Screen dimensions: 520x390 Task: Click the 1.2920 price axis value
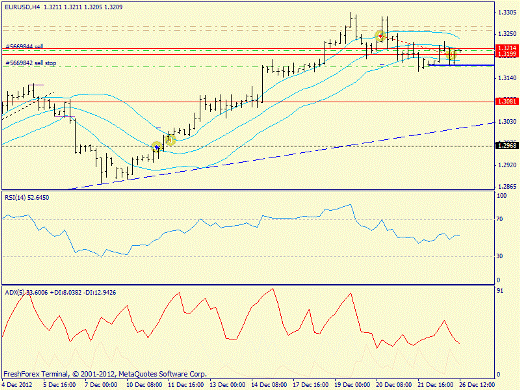tap(507, 165)
